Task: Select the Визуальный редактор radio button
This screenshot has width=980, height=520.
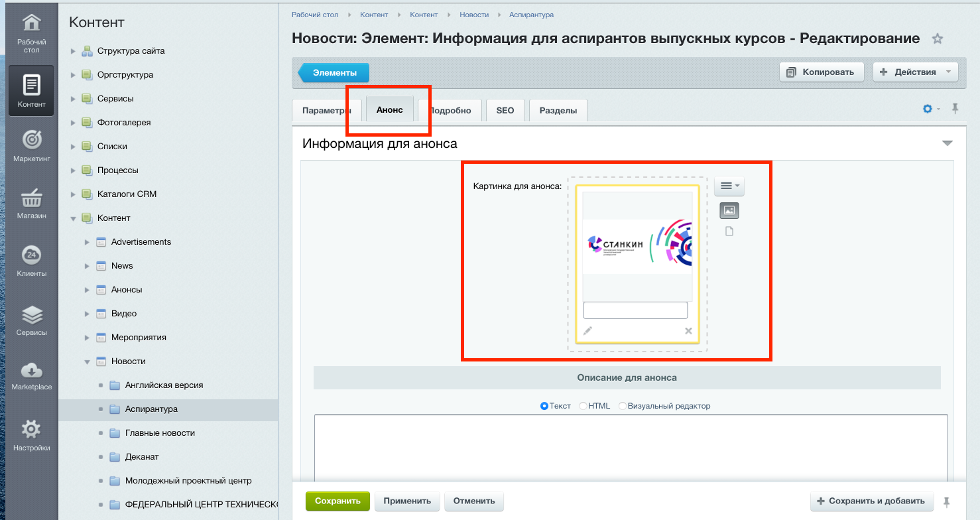Action: [623, 406]
